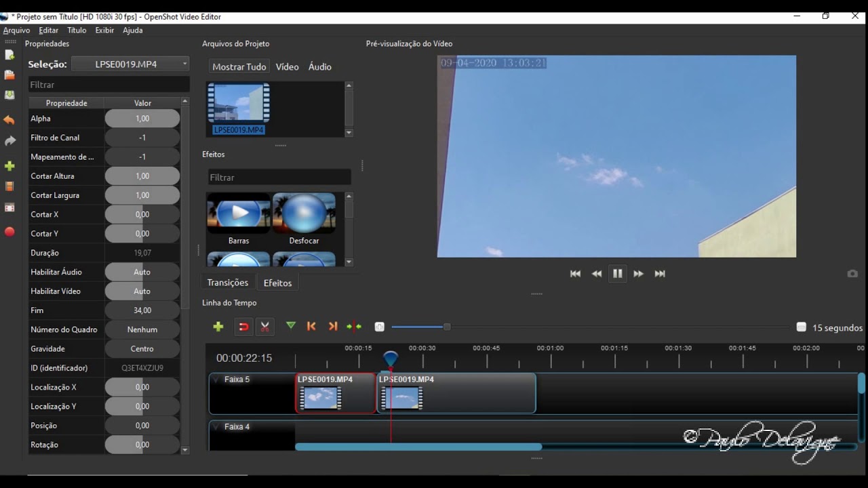868x488 pixels.
Task: Click the properties Filtrar input field
Action: (108, 85)
